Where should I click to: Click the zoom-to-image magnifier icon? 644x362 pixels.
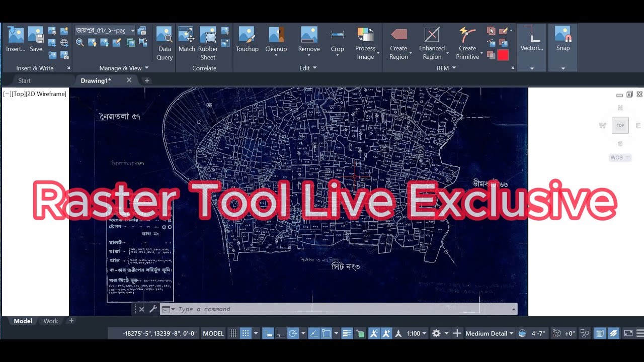[x=80, y=43]
